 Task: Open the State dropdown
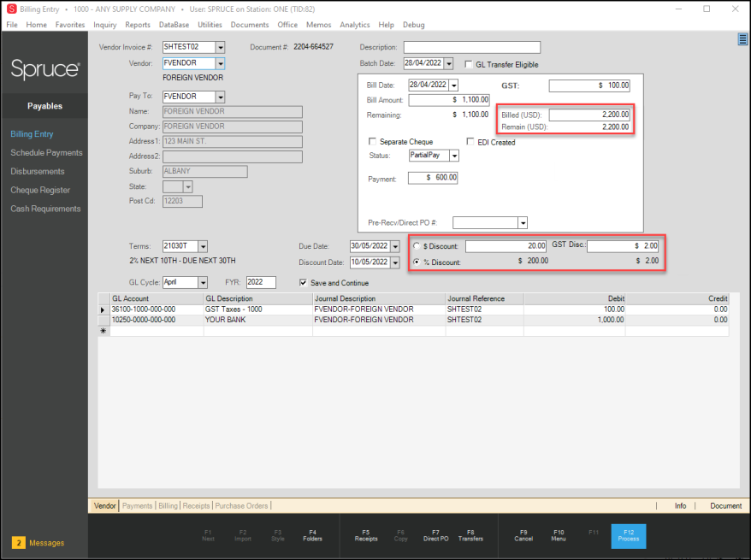click(188, 186)
